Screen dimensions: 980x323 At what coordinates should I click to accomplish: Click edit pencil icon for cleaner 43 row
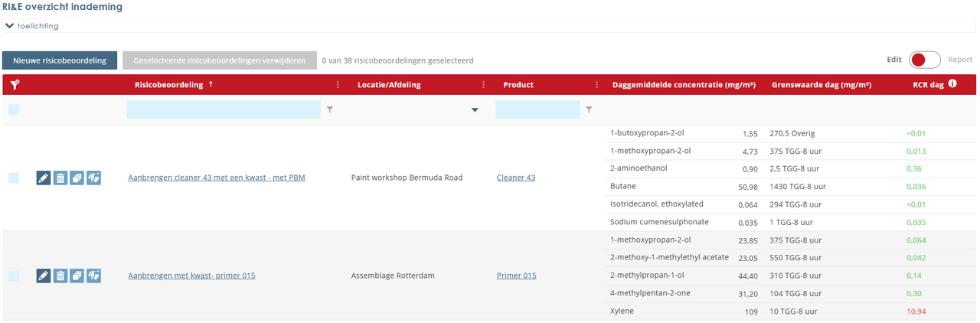click(44, 178)
